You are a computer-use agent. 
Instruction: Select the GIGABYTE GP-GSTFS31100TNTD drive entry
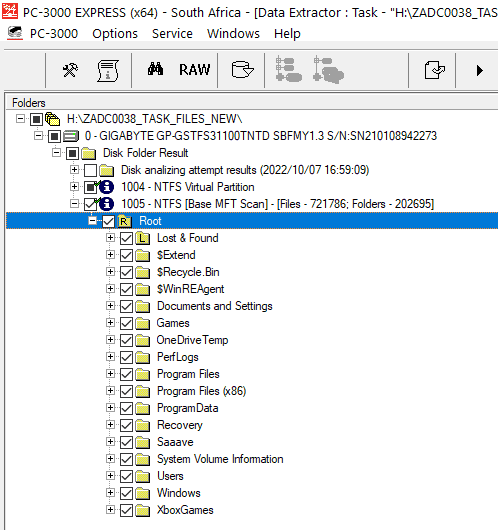click(x=261, y=136)
